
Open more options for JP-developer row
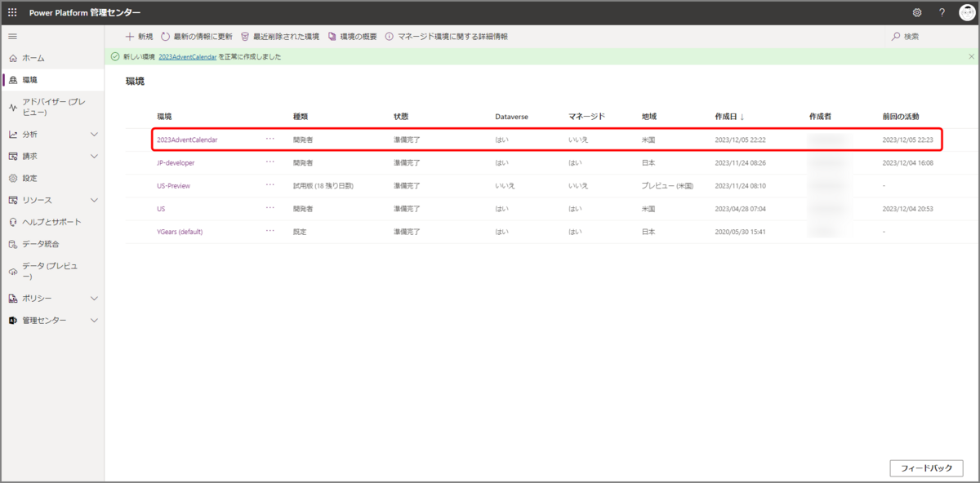click(270, 162)
